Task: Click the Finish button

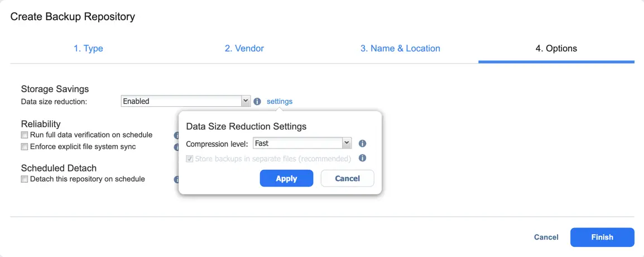Action: (602, 237)
